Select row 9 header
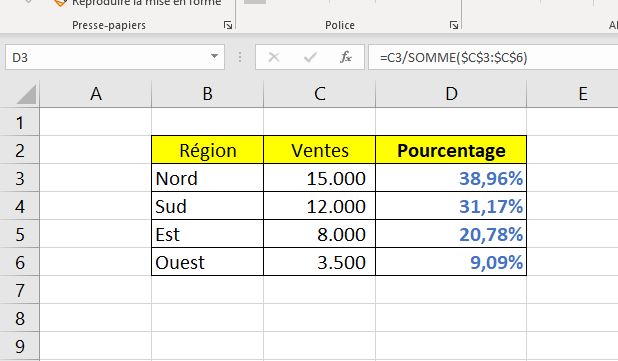Image resolution: width=618 pixels, height=361 pixels. tap(20, 346)
